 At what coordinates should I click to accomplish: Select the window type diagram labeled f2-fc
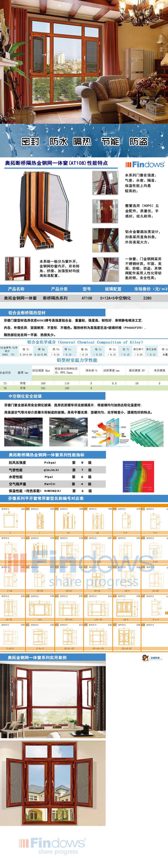click(x=69, y=579)
